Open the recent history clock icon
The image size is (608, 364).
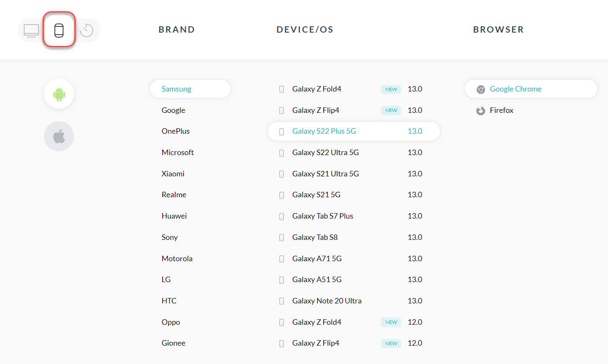pos(87,31)
